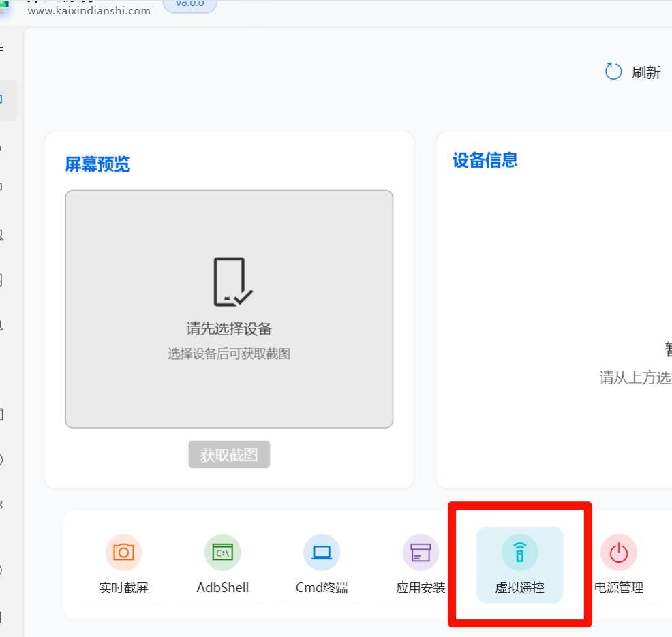The width and height of the screenshot is (672, 637).
Task: Select the highlighted sidebar navigation icon
Action: pyautogui.click(x=3, y=99)
